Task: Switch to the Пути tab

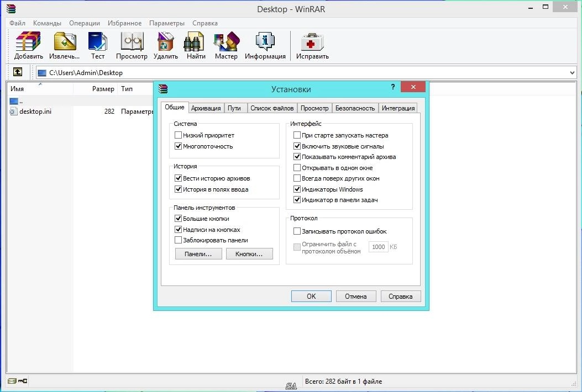Action: tap(234, 108)
